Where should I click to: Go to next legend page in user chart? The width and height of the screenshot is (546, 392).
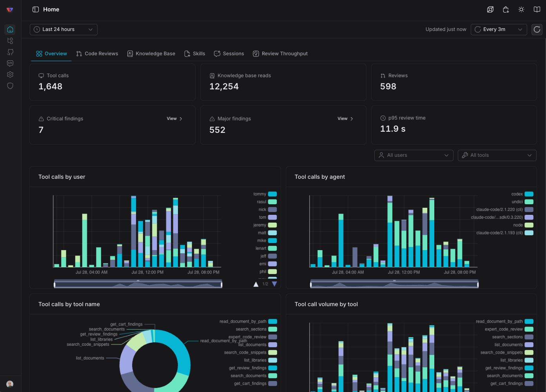point(274,284)
